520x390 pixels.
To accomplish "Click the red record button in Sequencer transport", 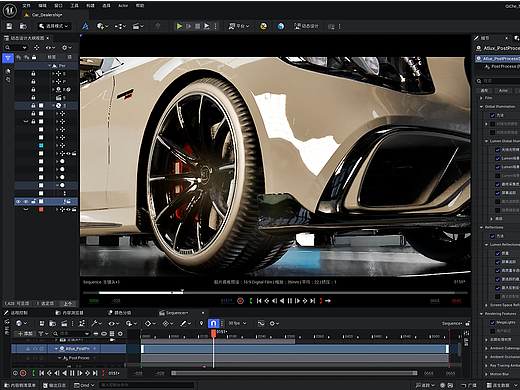I will [23, 373].
